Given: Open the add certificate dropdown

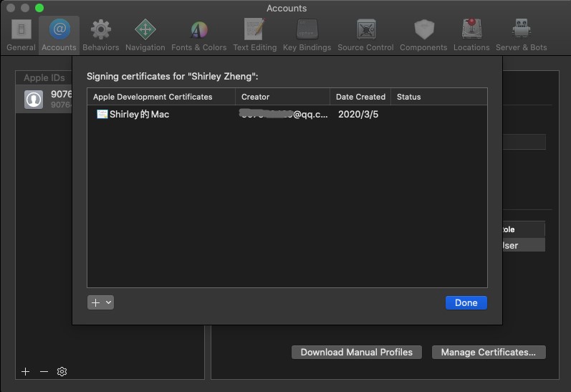Looking at the screenshot, I should pyautogui.click(x=100, y=302).
